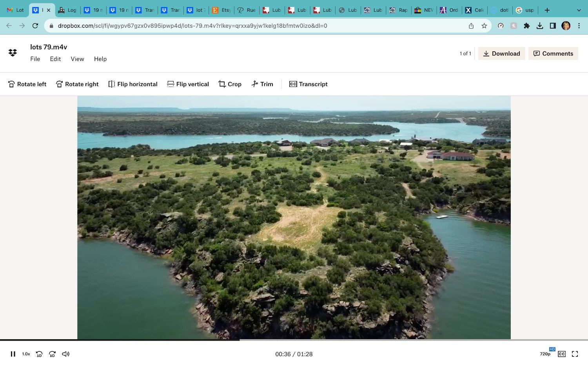Image resolution: width=588 pixels, height=367 pixels.
Task: Open the View menu
Action: 77,59
